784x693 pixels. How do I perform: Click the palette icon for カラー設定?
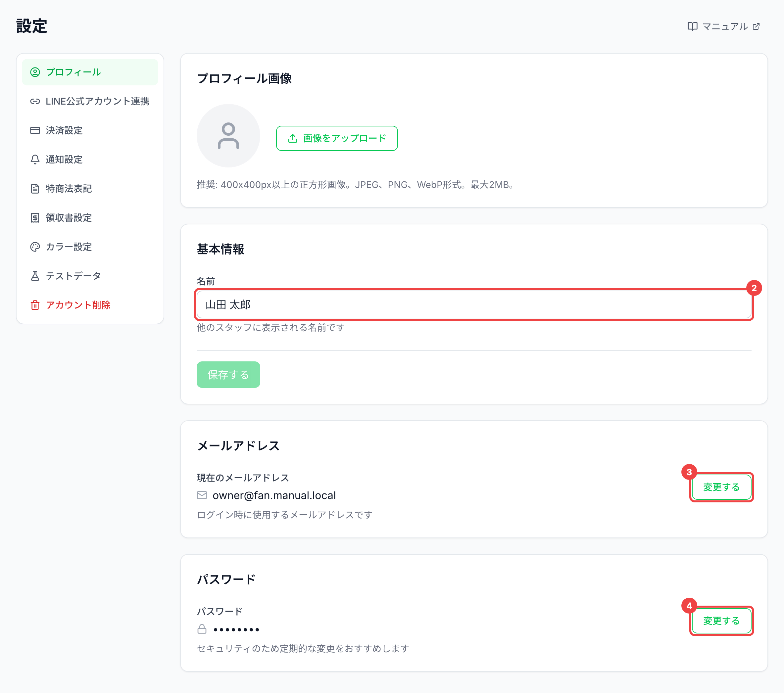tap(35, 247)
